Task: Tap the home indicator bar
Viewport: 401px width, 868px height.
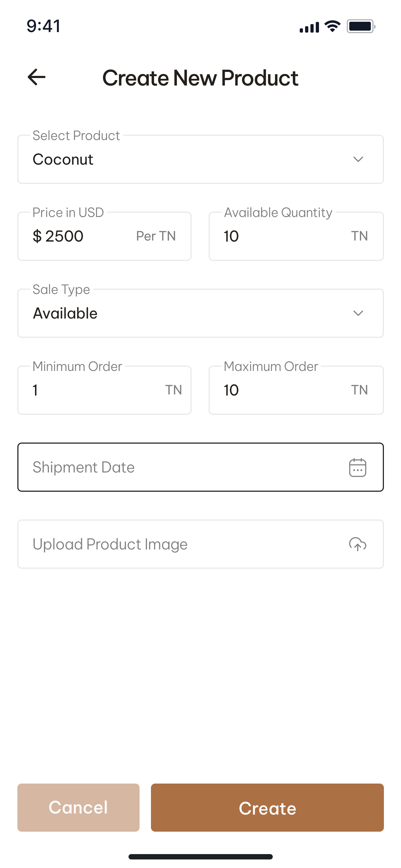Action: point(200,857)
